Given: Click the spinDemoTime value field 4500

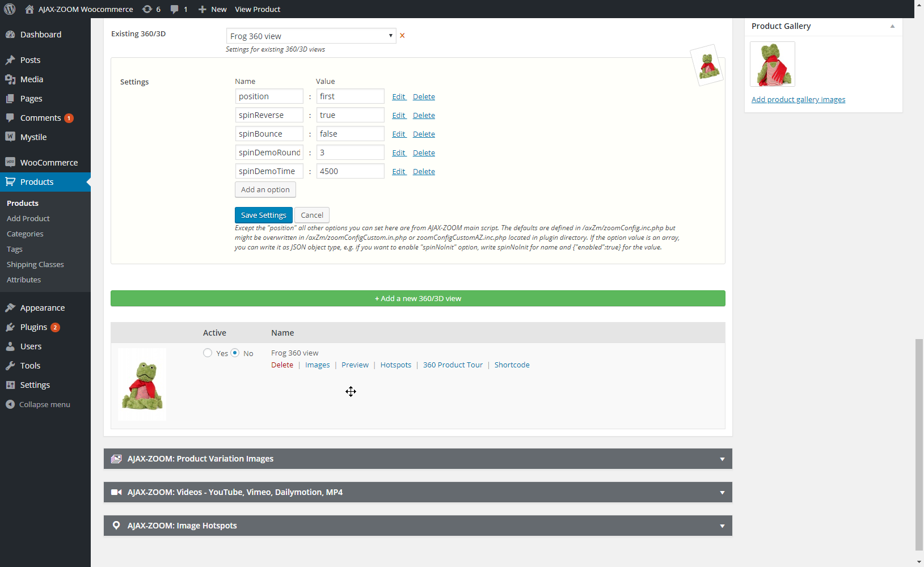Looking at the screenshot, I should point(351,171).
